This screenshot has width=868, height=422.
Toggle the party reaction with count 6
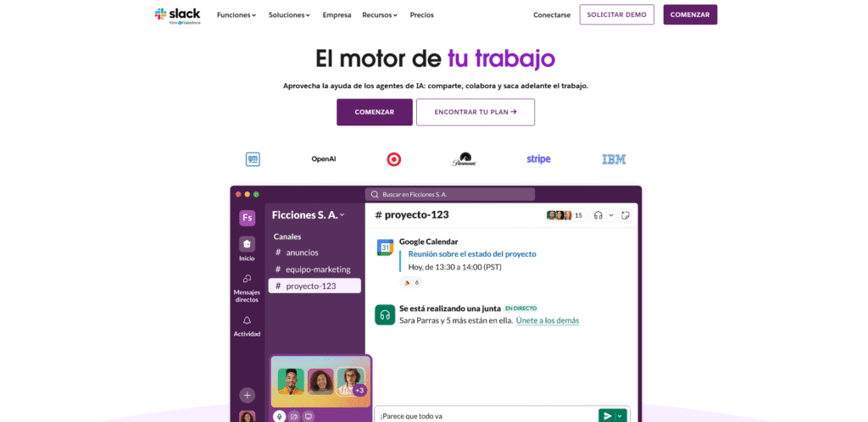click(x=410, y=282)
